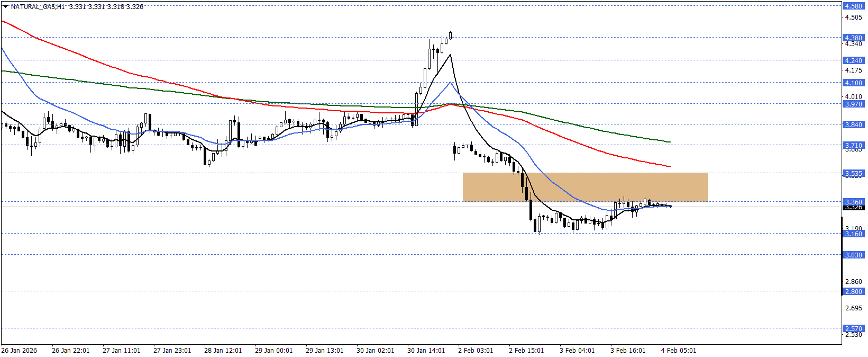Select the 4.580 price level label
The height and width of the screenshot is (357, 868).
853,6
